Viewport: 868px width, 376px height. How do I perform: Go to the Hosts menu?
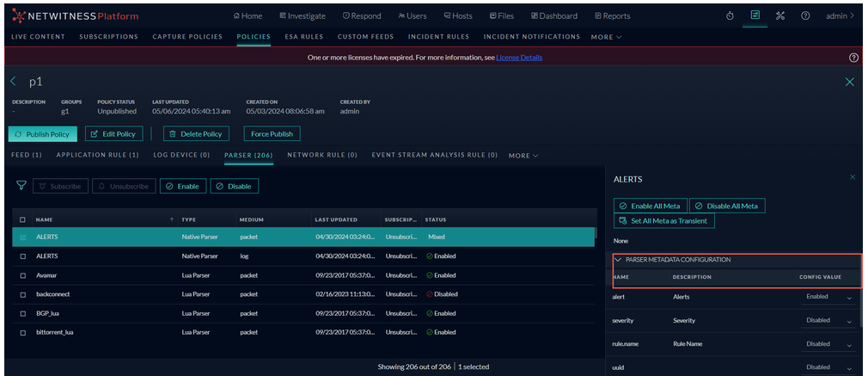(x=458, y=16)
